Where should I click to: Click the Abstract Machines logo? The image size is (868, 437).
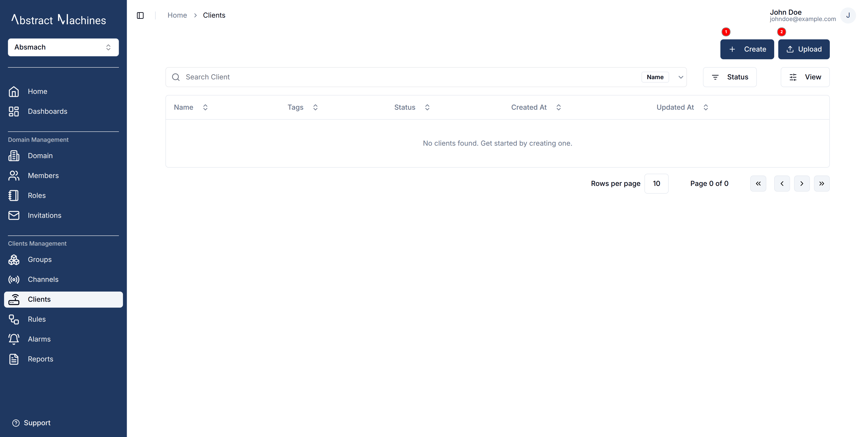pos(59,19)
